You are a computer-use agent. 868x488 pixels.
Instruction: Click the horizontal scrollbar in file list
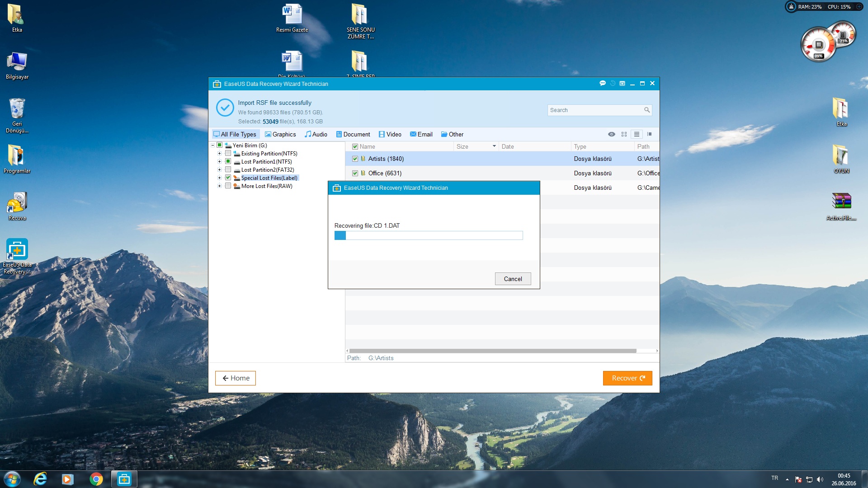[493, 351]
